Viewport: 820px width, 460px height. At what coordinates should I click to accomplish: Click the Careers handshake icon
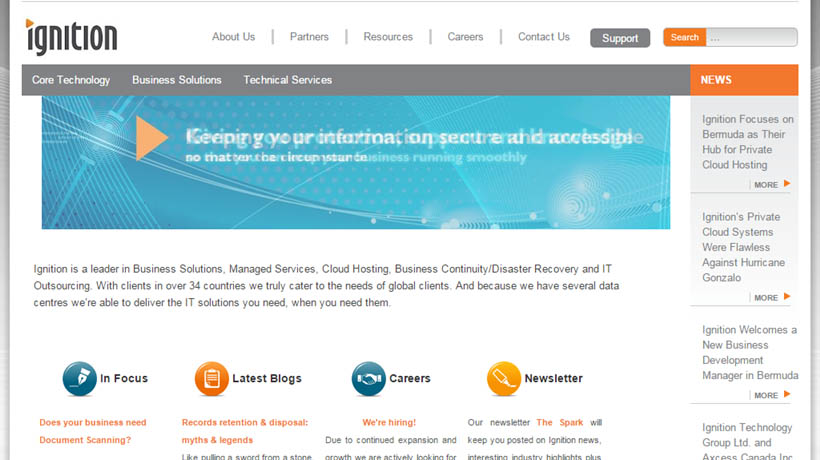coord(368,378)
